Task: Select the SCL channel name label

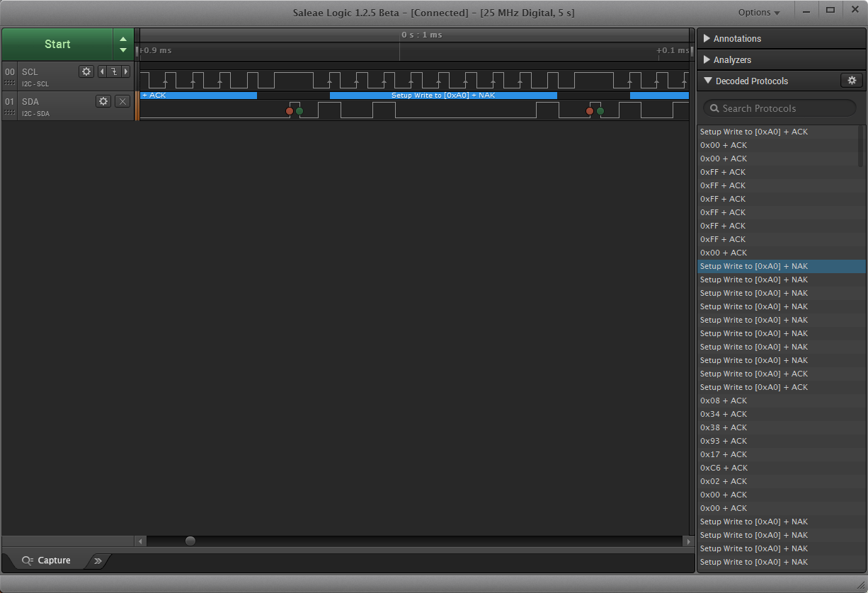Action: (30, 71)
